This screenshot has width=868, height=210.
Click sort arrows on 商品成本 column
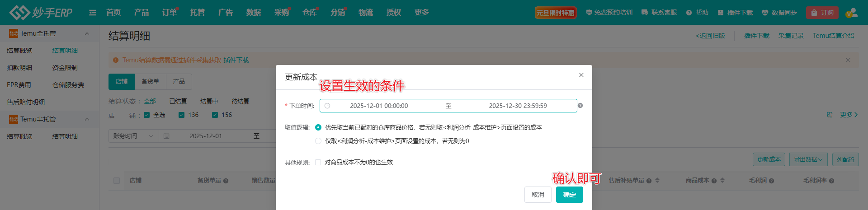coord(722,180)
